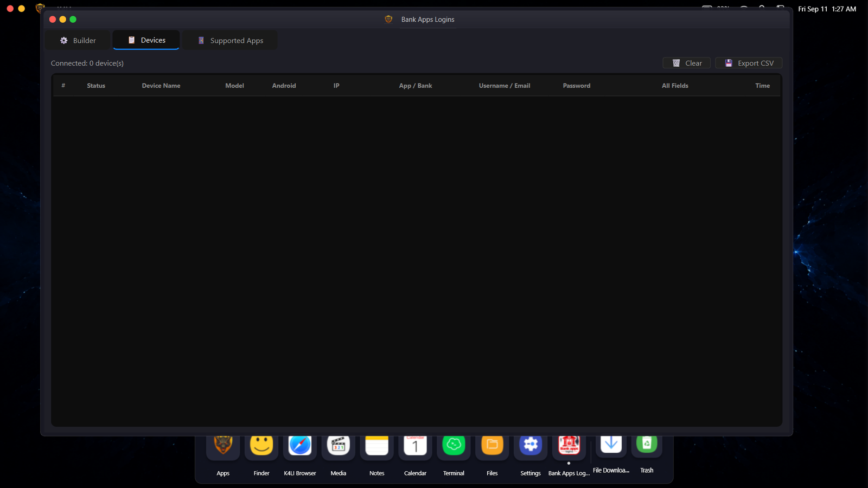Minimize the Bank Apps Logins window
Image resolution: width=868 pixels, height=488 pixels.
(x=63, y=20)
